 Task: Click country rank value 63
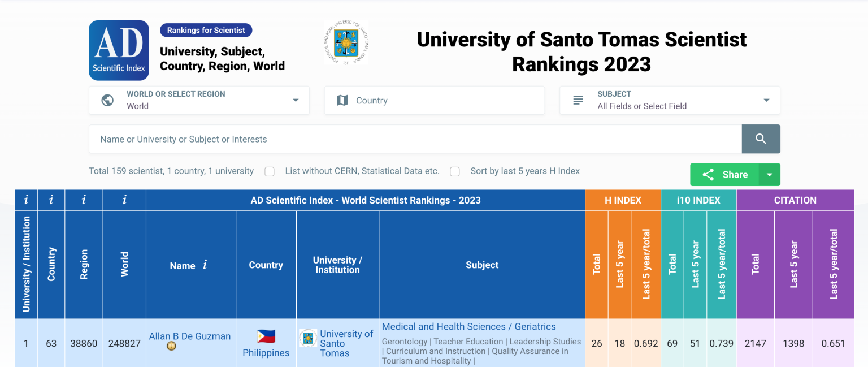tap(51, 343)
